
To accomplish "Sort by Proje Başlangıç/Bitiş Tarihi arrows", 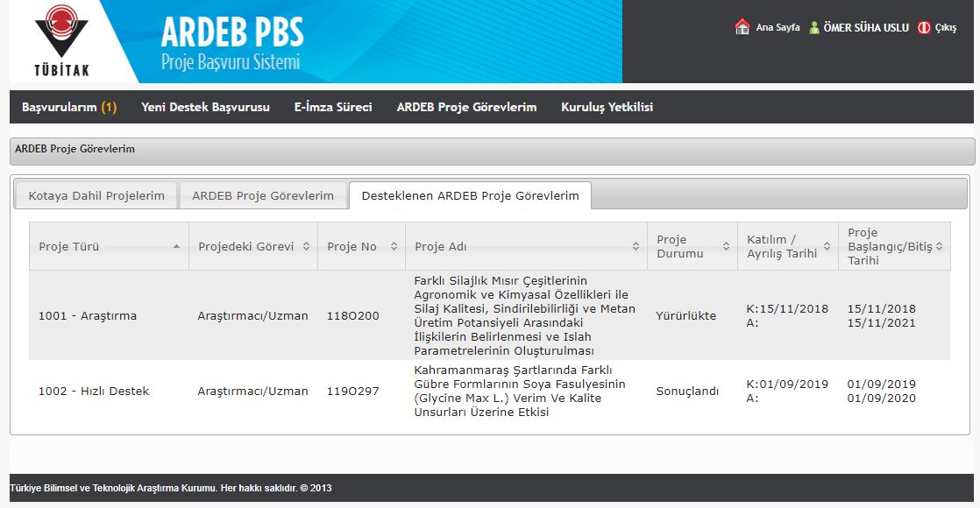I will (940, 246).
